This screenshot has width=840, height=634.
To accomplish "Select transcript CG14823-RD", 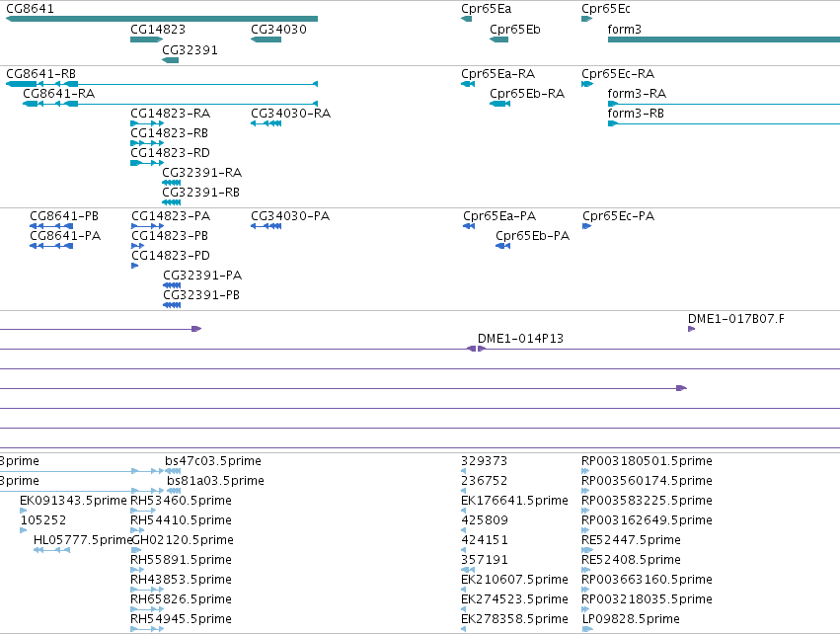I will [x=147, y=163].
